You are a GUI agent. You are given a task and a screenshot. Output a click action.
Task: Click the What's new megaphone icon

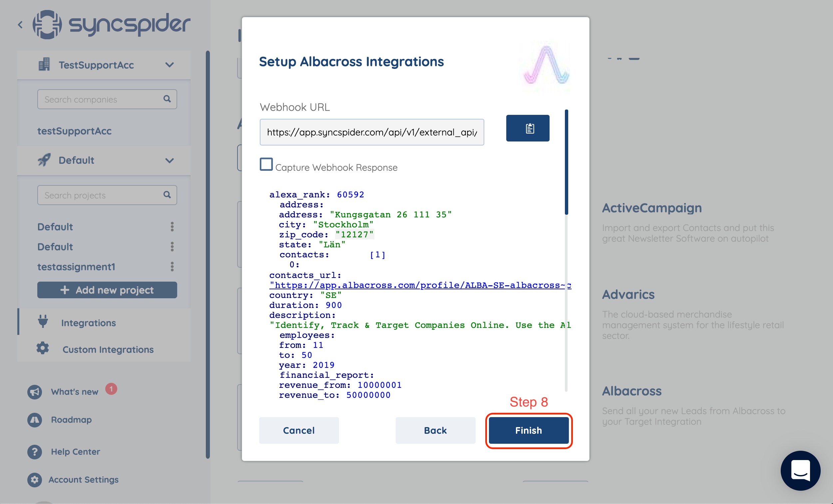pyautogui.click(x=35, y=392)
